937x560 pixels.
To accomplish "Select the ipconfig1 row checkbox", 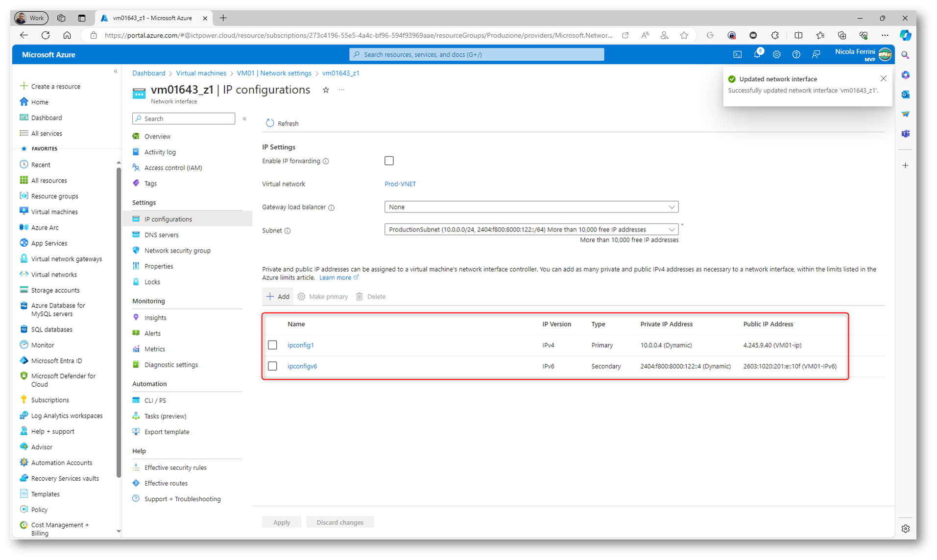I will tap(273, 345).
